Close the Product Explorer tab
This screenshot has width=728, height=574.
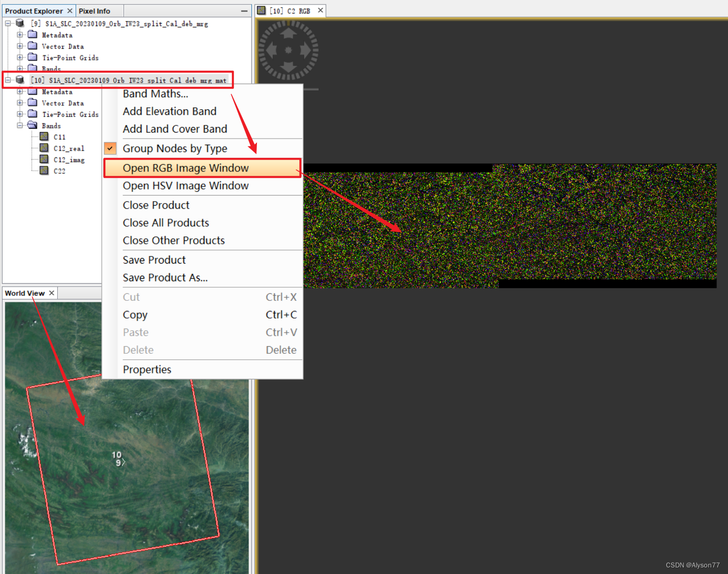point(70,11)
